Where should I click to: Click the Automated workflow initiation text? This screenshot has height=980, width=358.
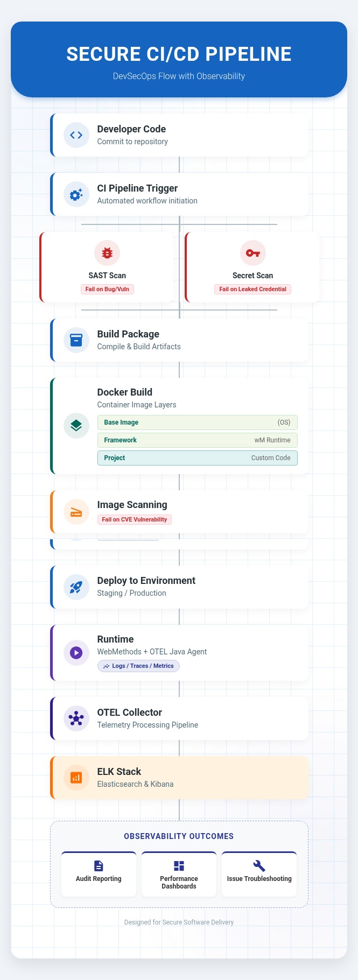pos(148,201)
